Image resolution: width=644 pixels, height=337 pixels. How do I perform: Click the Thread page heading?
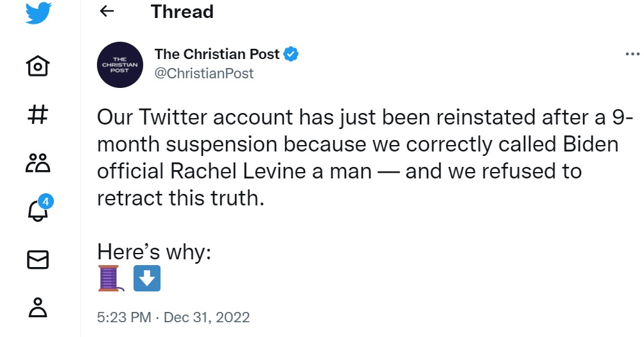[182, 12]
